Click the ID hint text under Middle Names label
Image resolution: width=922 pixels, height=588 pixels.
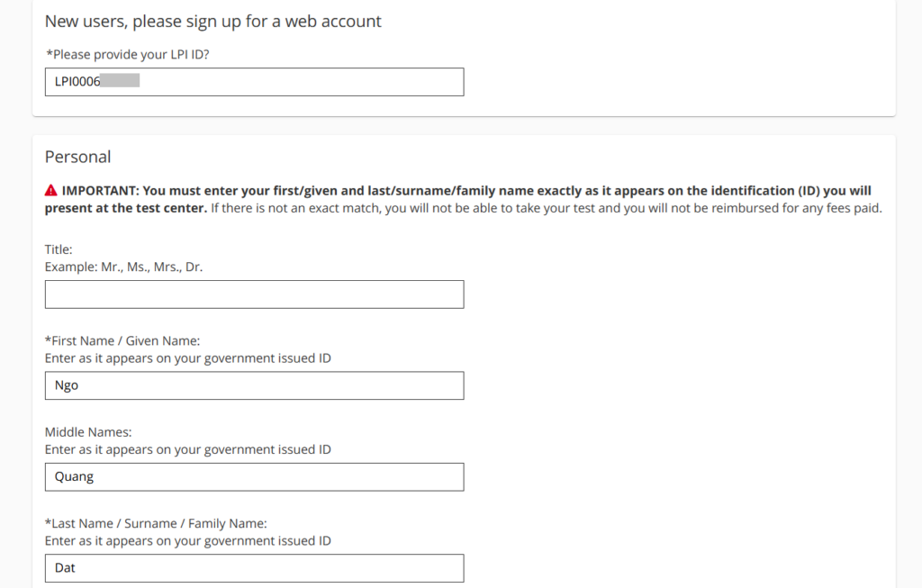point(188,449)
